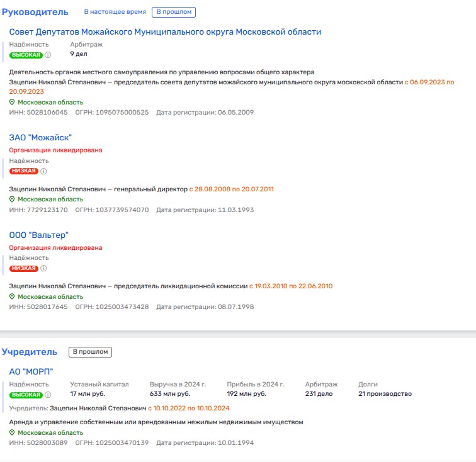Select "В прошлом" filter in Учредитель section
Viewport: 476px width, 462px height.
coord(90,352)
